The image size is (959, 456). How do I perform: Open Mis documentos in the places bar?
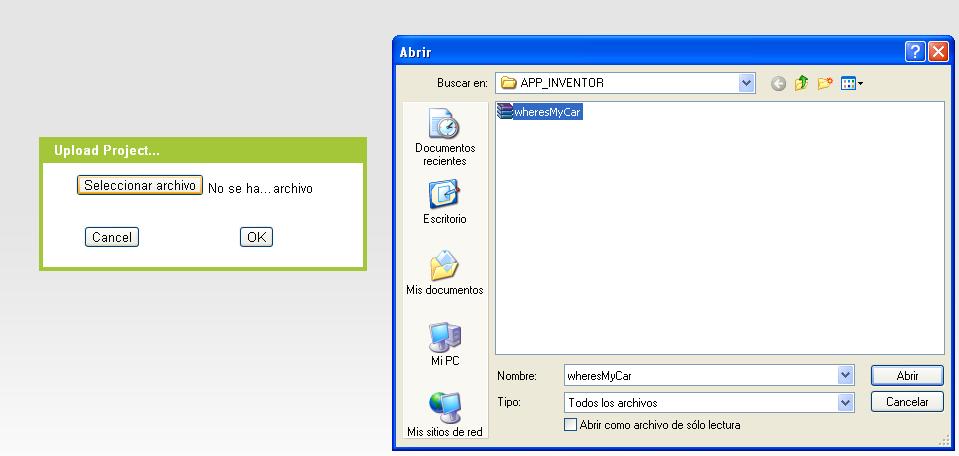click(445, 273)
